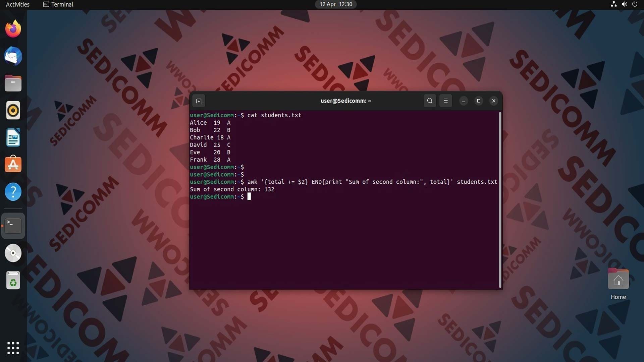This screenshot has height=362, width=644.
Task: Click the 'Bob 22 B' row
Action: [x=210, y=130]
